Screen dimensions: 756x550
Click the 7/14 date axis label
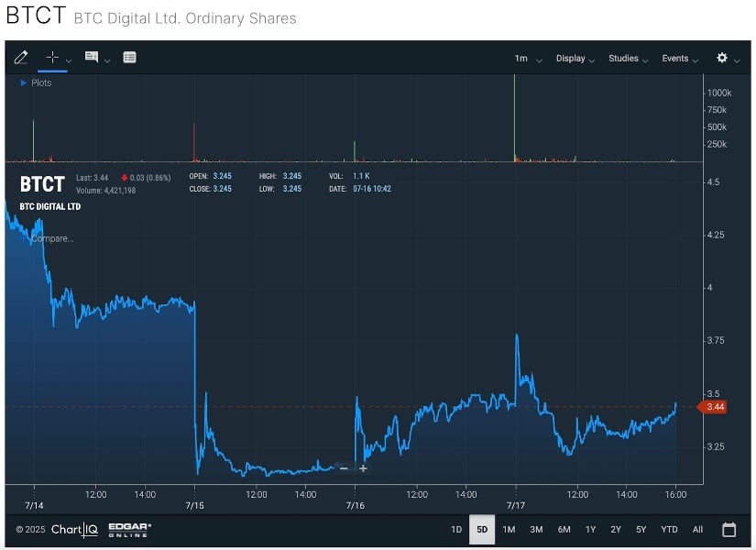pyautogui.click(x=34, y=505)
